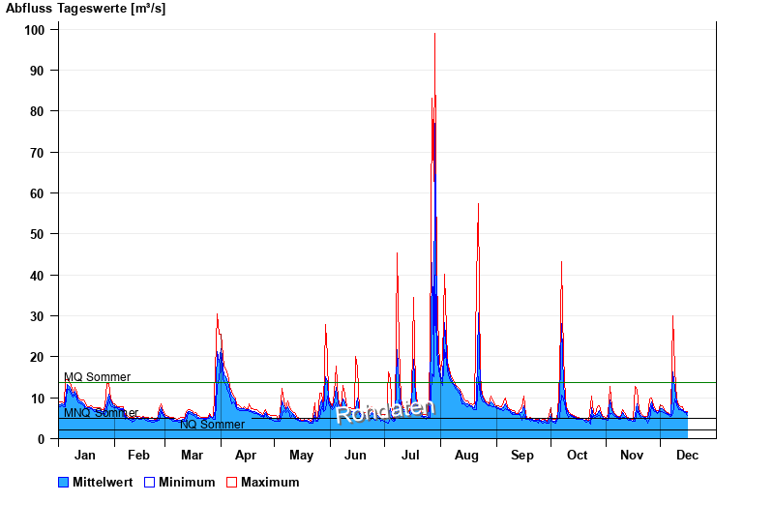The width and height of the screenshot is (774, 532).
Task: Click the Abfluss Tageswerte chart title
Action: 85,8
